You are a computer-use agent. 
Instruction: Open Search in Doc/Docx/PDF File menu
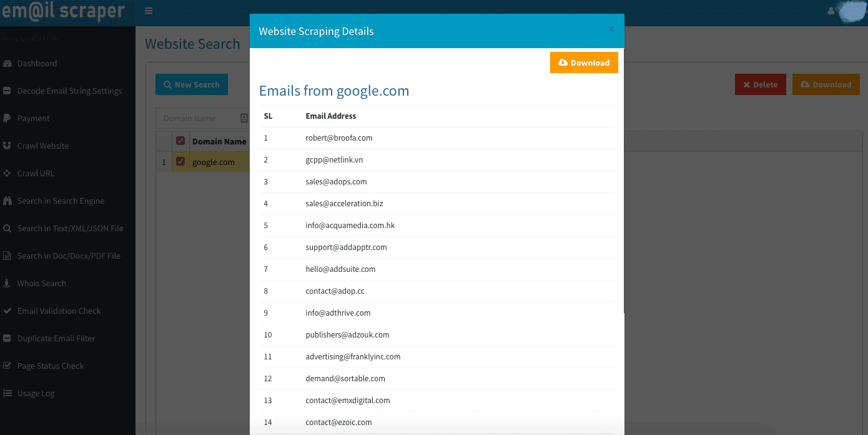coord(69,256)
